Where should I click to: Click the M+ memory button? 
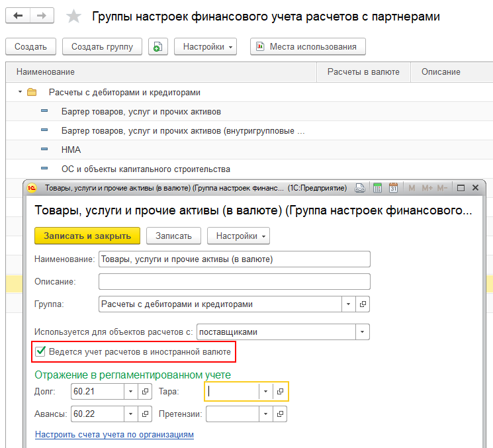[x=427, y=188]
